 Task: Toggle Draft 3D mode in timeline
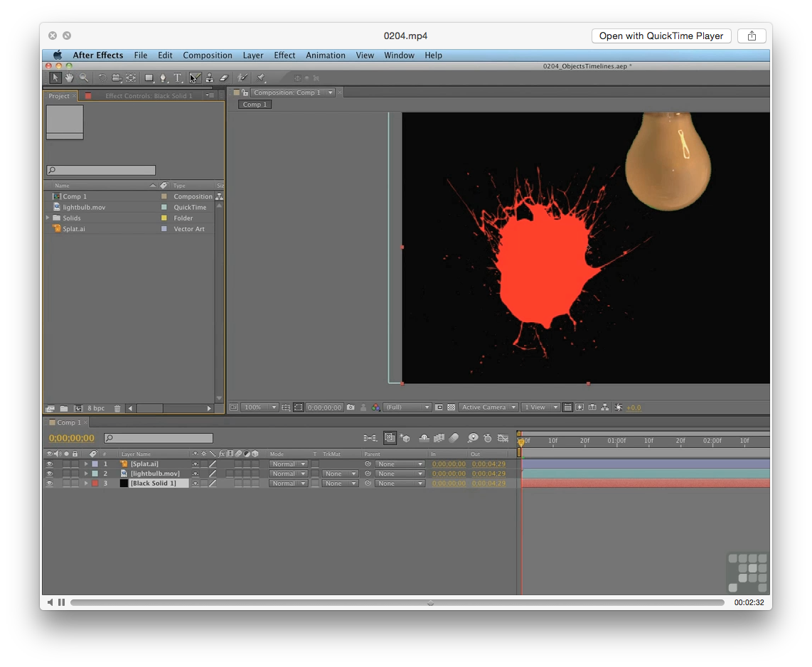(x=405, y=438)
